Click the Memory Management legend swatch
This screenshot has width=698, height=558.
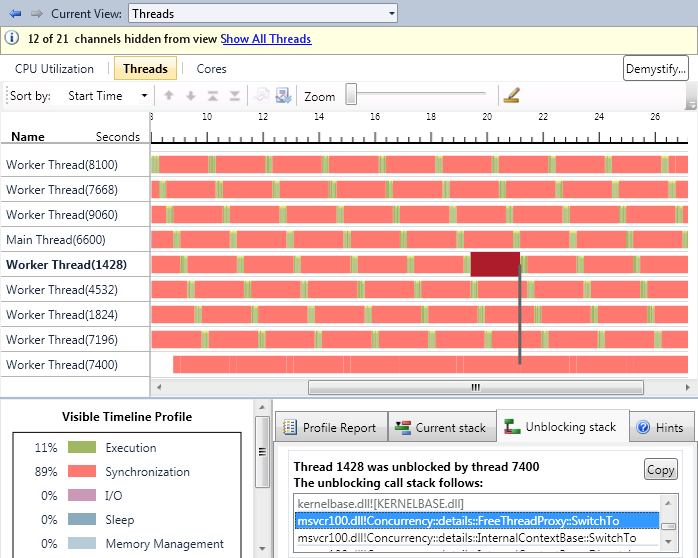click(x=82, y=543)
